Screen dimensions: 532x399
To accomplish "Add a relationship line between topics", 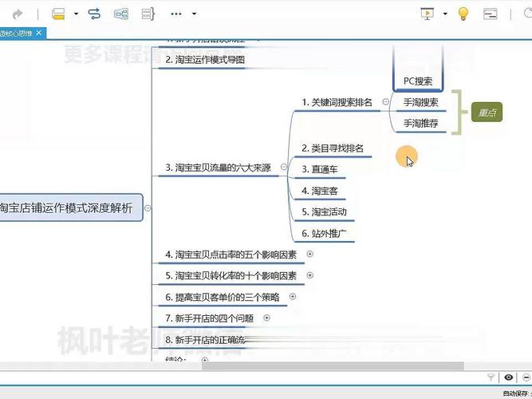I will pyautogui.click(x=94, y=14).
